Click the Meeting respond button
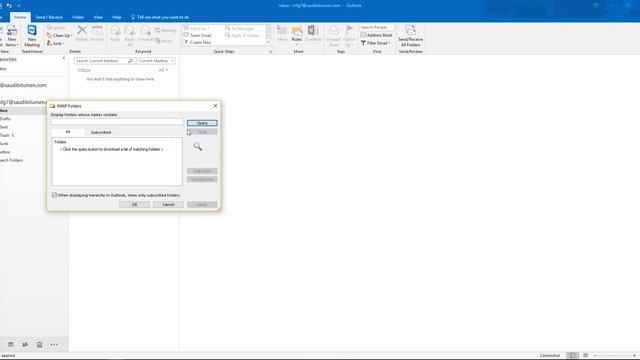The image size is (640, 360). point(165,31)
